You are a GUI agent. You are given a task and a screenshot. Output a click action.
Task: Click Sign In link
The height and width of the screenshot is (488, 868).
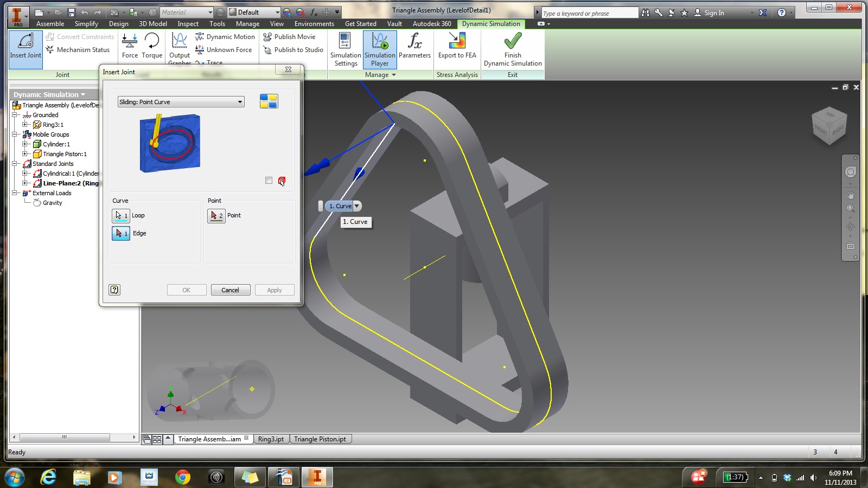tap(714, 13)
